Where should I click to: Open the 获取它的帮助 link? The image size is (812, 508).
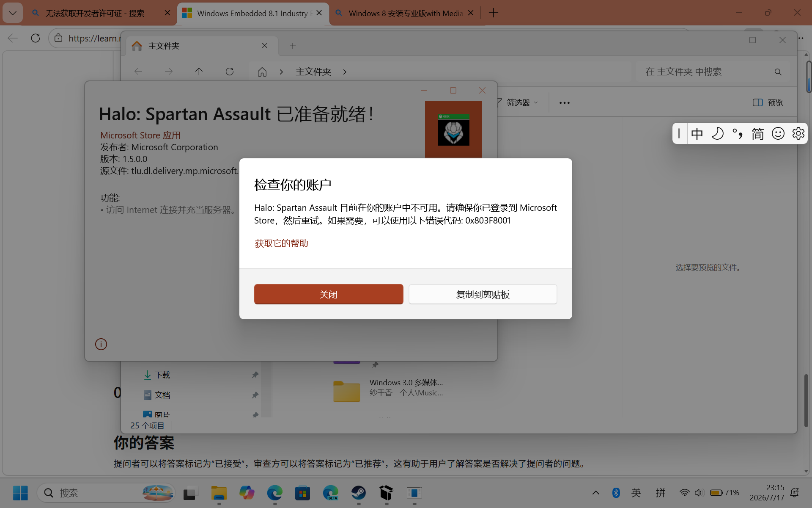[x=281, y=243]
